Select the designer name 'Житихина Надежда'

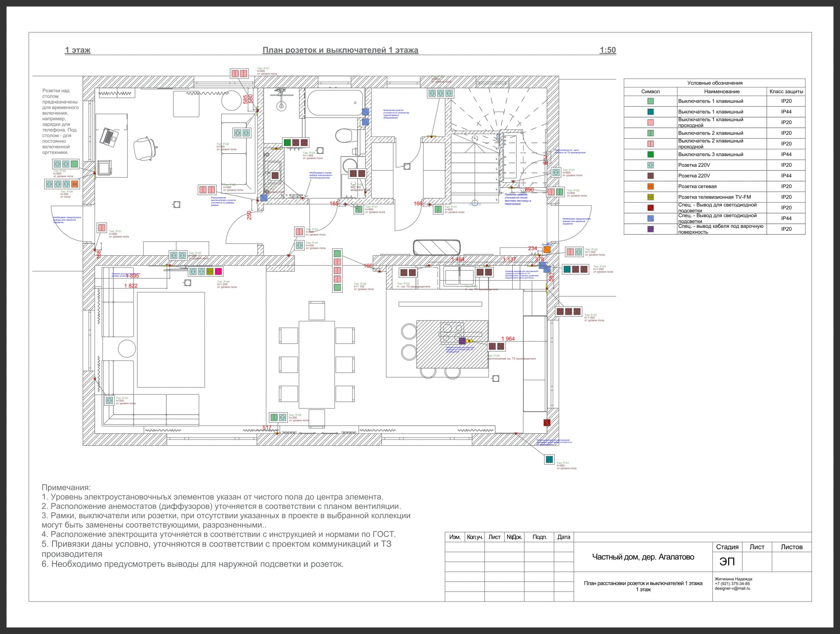733,579
